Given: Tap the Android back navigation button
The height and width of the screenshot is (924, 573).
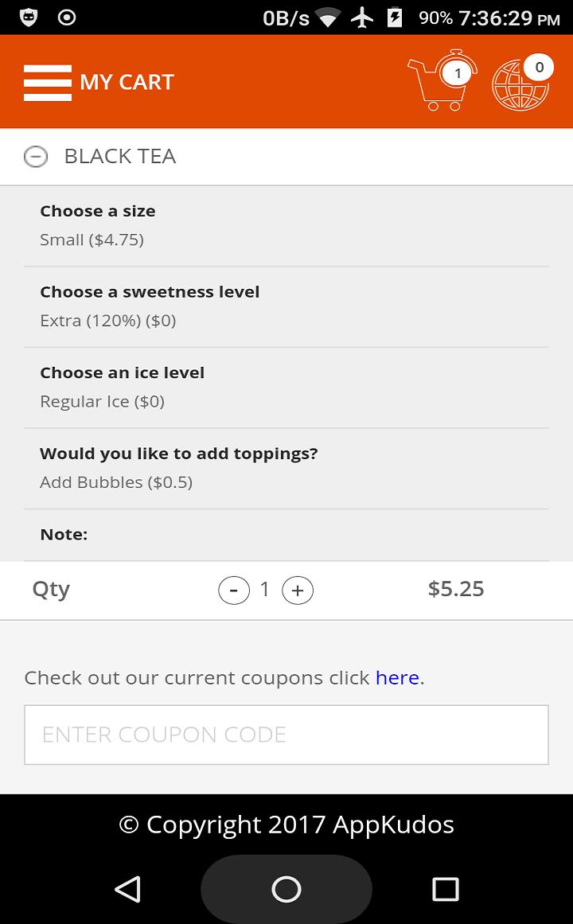Looking at the screenshot, I should [127, 889].
